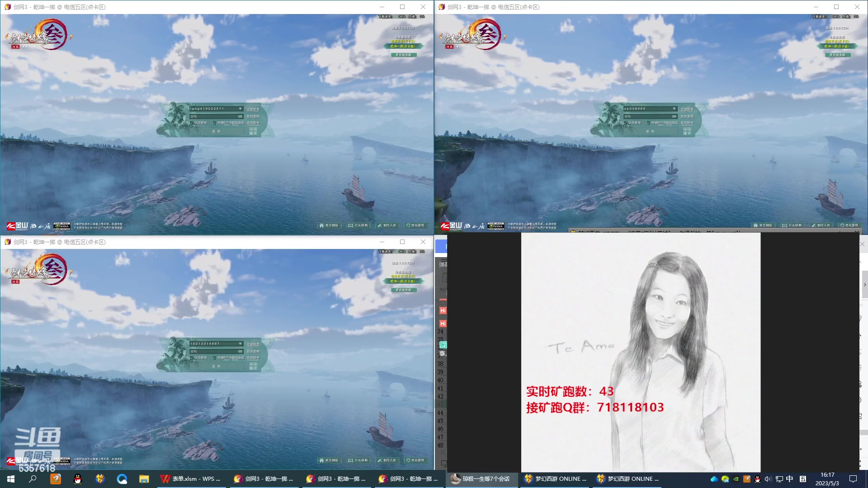Click green cube icon in side panel
The height and width of the screenshot is (488, 868).
coord(443,345)
